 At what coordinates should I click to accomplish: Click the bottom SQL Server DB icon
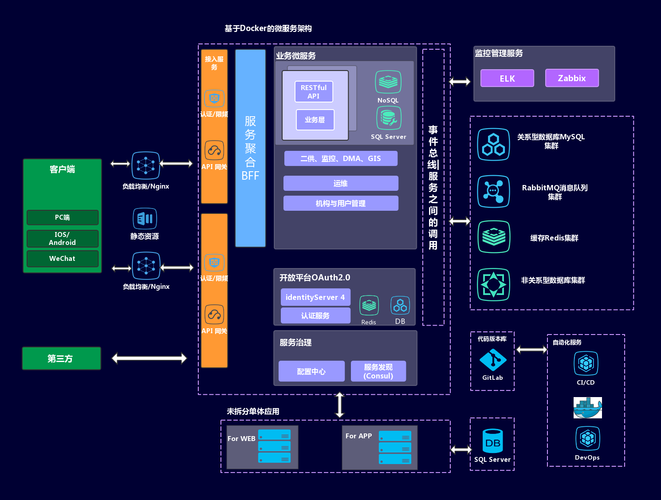492,441
